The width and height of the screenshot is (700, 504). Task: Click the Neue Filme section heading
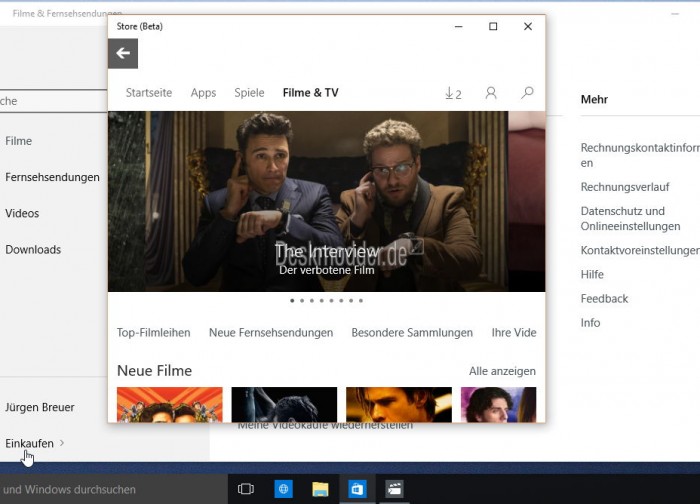click(154, 371)
